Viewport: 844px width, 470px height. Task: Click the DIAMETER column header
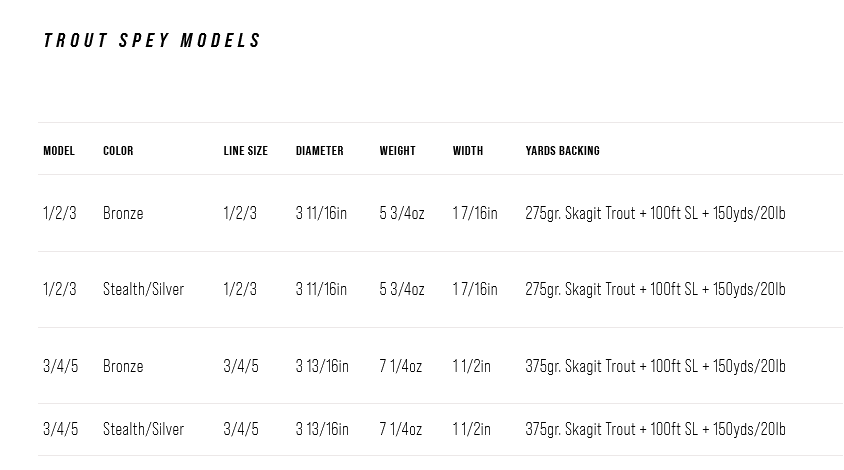pyautogui.click(x=319, y=151)
